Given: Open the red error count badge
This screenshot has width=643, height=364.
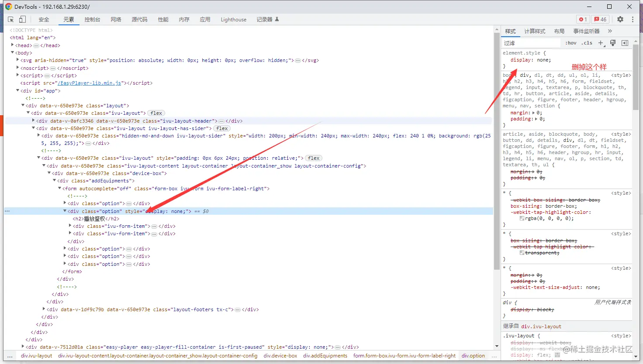Looking at the screenshot, I should pos(583,19).
